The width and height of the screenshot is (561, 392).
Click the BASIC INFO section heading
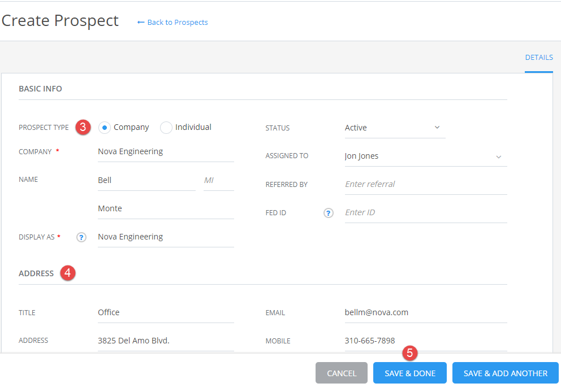point(40,89)
